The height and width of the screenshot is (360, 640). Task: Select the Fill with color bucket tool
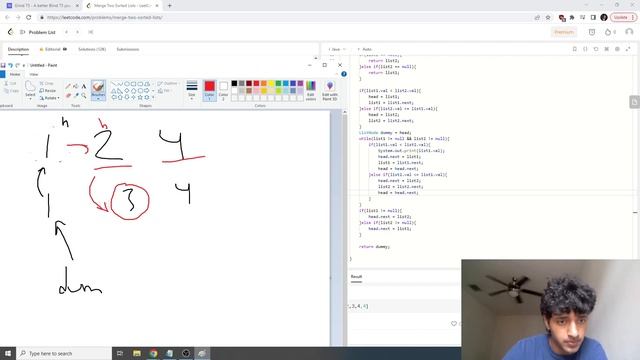(x=76, y=86)
